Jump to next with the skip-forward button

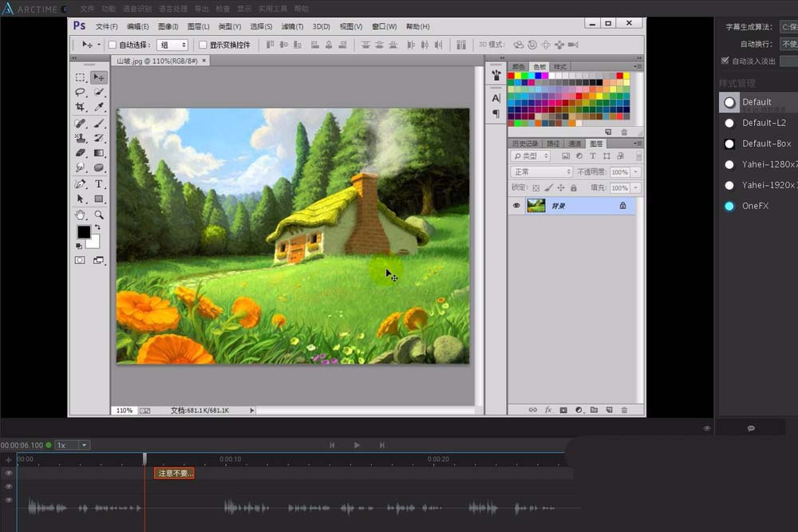(381, 445)
